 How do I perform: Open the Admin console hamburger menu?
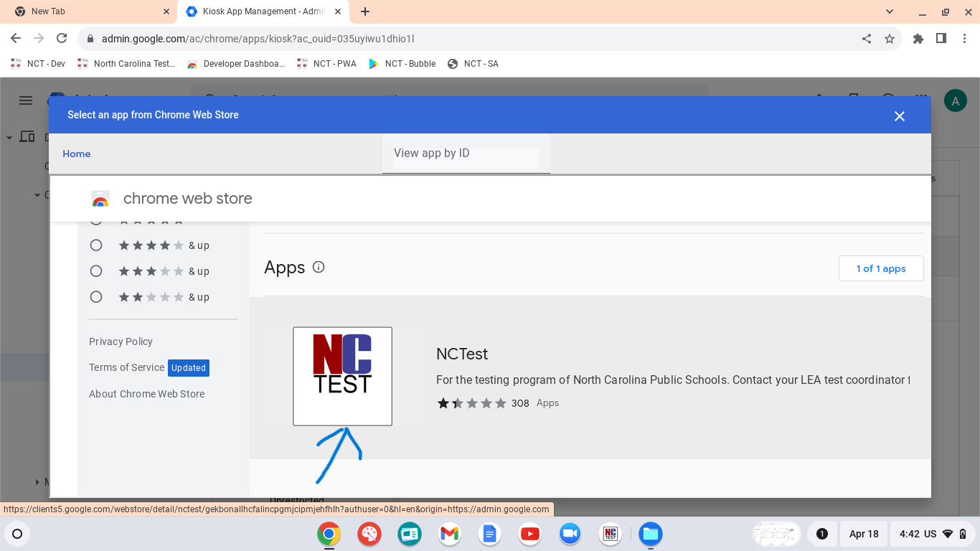[x=26, y=100]
